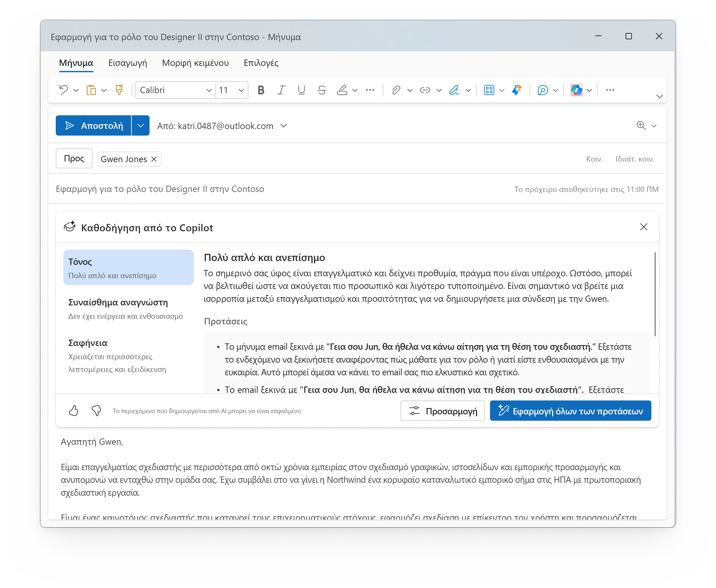The height and width of the screenshot is (588, 716).
Task: Click the Apps grid icon
Action: [489, 90]
